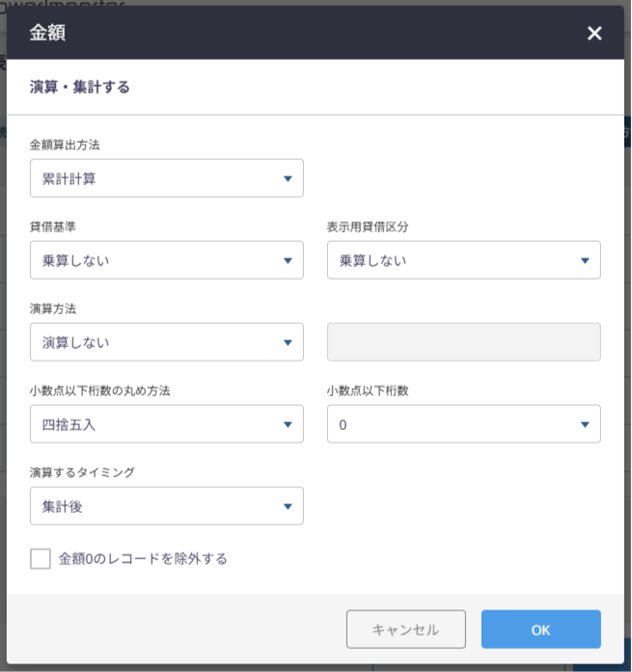Viewport: 632px width, 672px height.
Task: Open the 金額算出方法 dropdown showing 累計計算
Action: tap(167, 178)
